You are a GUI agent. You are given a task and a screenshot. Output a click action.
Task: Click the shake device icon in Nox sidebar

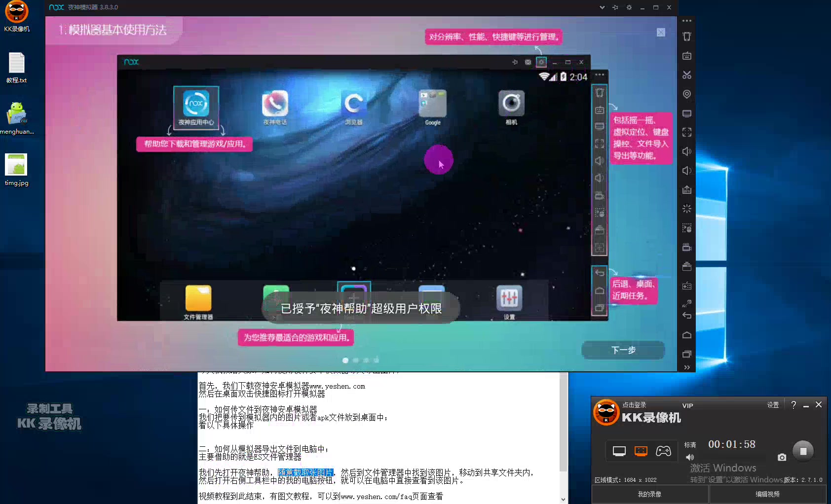[x=686, y=36]
